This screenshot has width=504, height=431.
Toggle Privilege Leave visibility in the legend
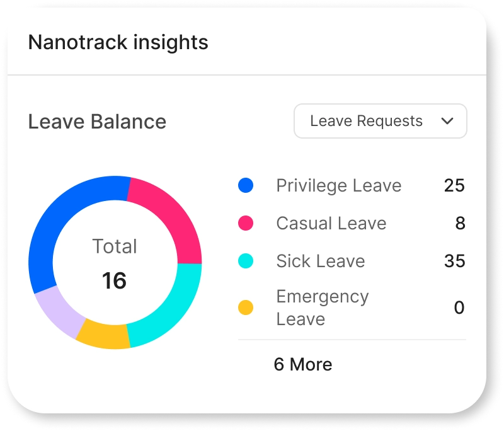[338, 185]
